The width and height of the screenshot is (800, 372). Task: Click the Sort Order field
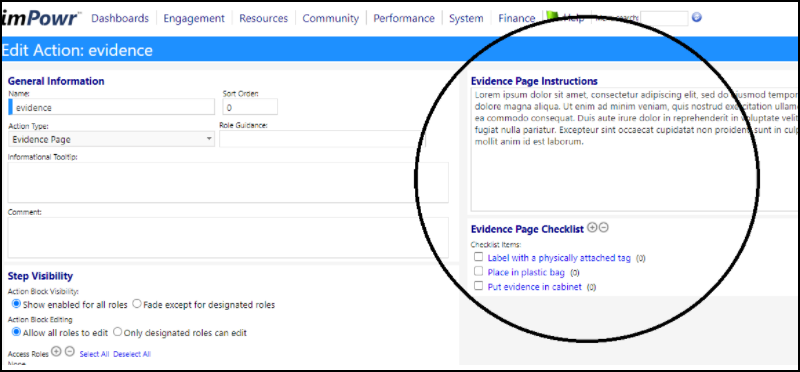point(250,107)
